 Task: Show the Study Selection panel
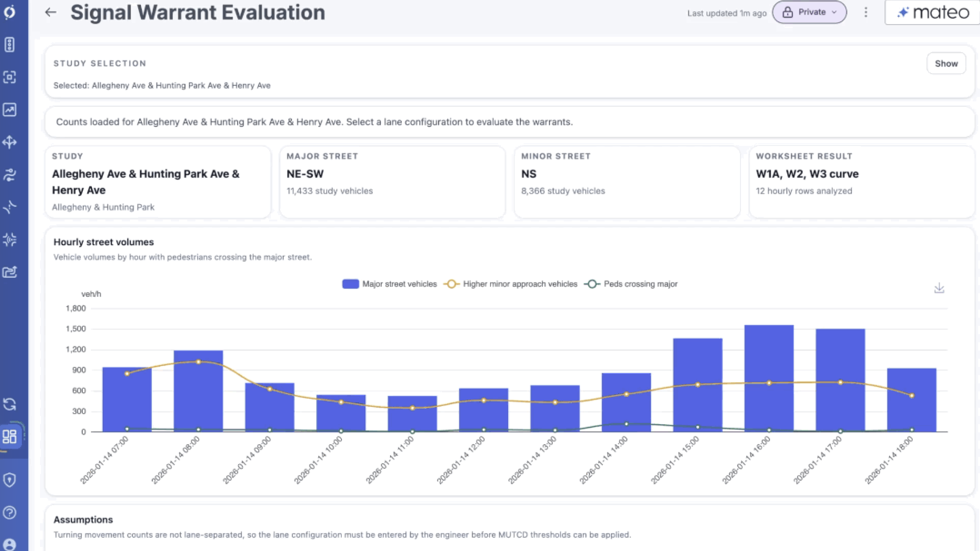click(946, 64)
